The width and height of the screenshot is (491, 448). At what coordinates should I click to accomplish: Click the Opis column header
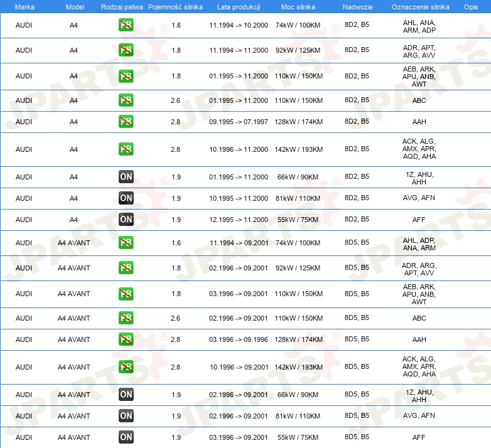tap(471, 7)
